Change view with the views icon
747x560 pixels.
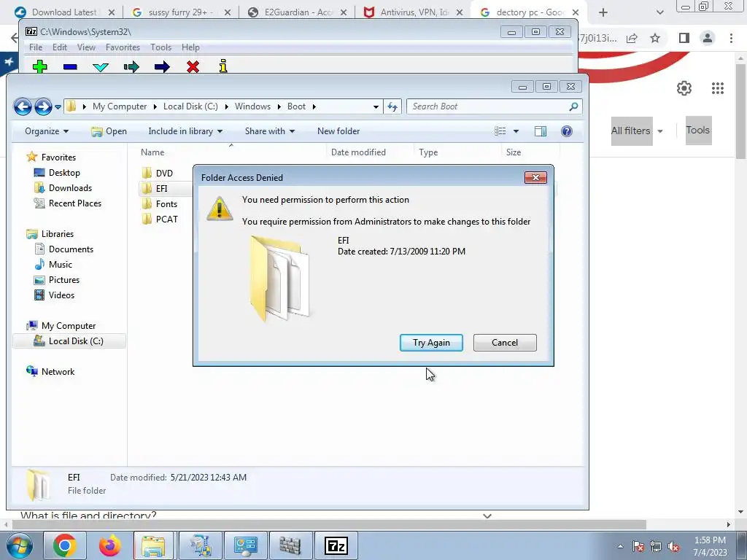[500, 131]
